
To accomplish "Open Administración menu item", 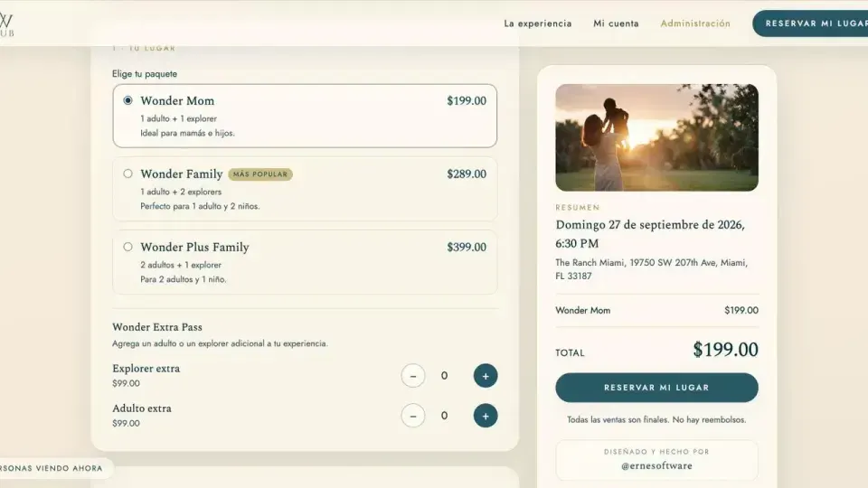I will pyautogui.click(x=695, y=23).
